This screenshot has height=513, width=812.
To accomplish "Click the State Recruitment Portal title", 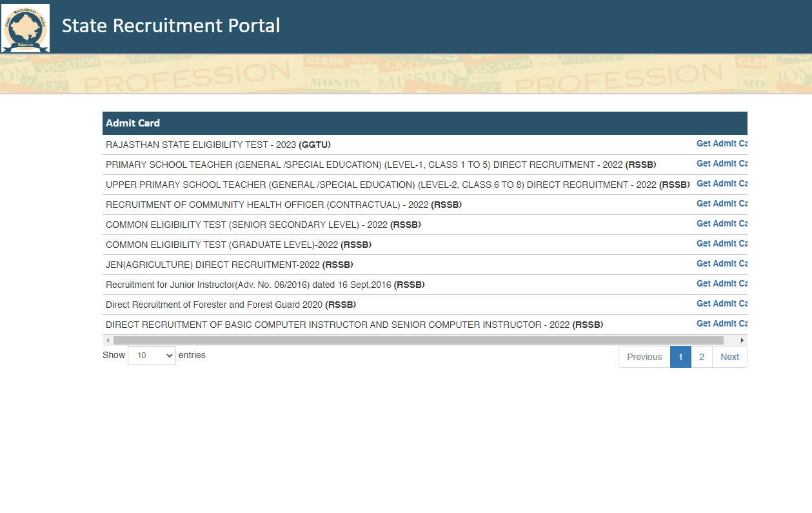I will 171,26.
